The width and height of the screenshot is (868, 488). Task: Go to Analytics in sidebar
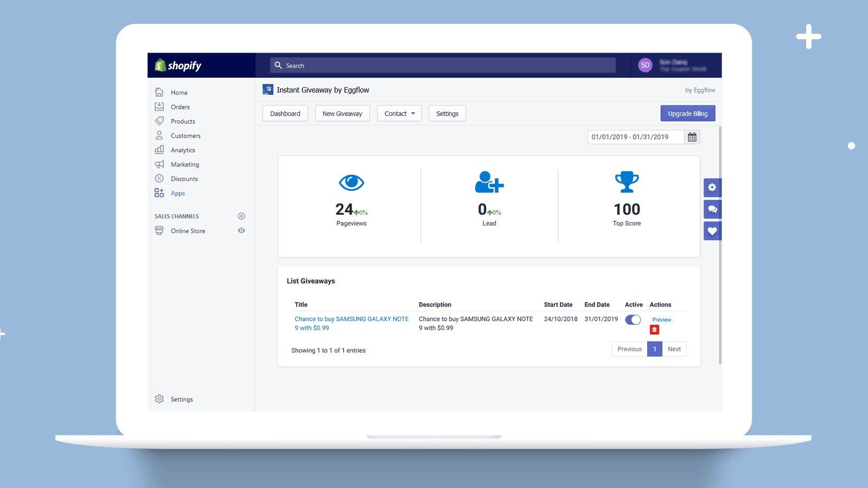183,150
